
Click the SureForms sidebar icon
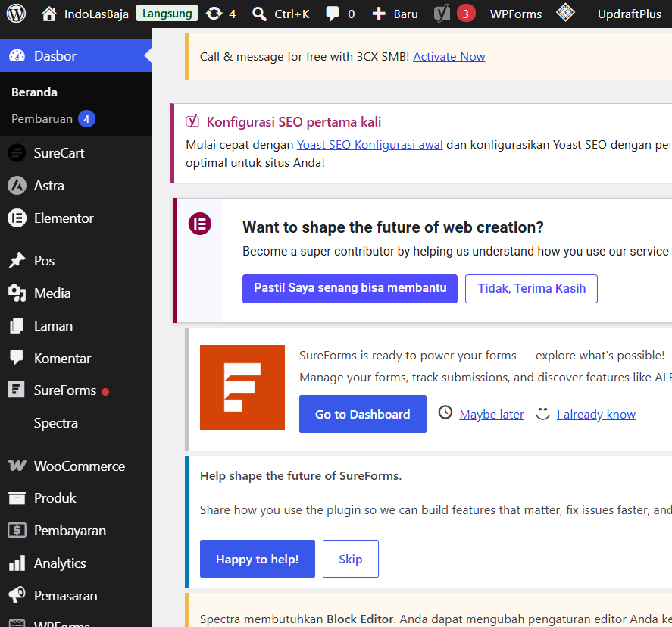(16, 390)
